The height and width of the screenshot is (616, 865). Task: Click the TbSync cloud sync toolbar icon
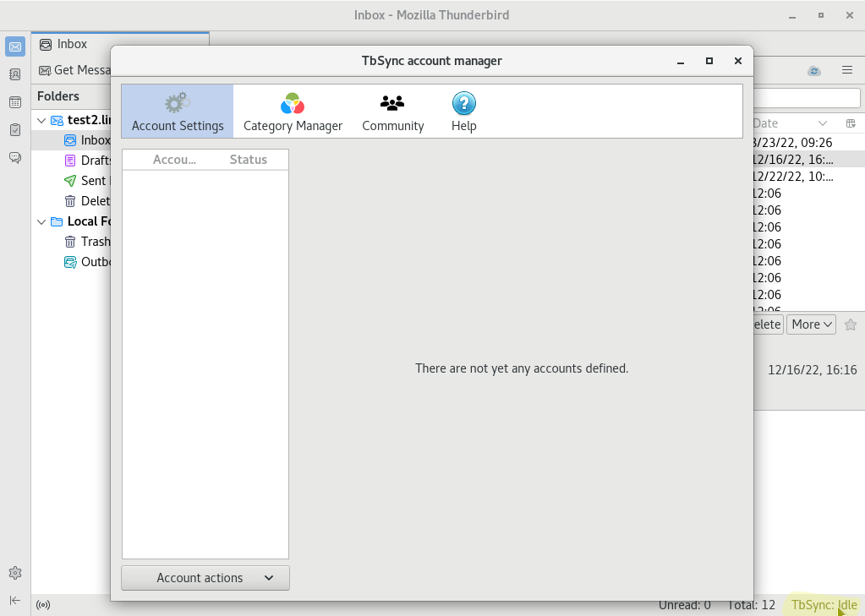[814, 71]
